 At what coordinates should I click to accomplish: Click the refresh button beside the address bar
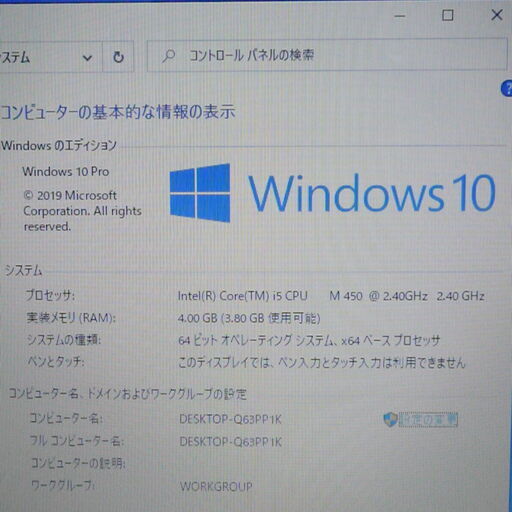point(118,57)
